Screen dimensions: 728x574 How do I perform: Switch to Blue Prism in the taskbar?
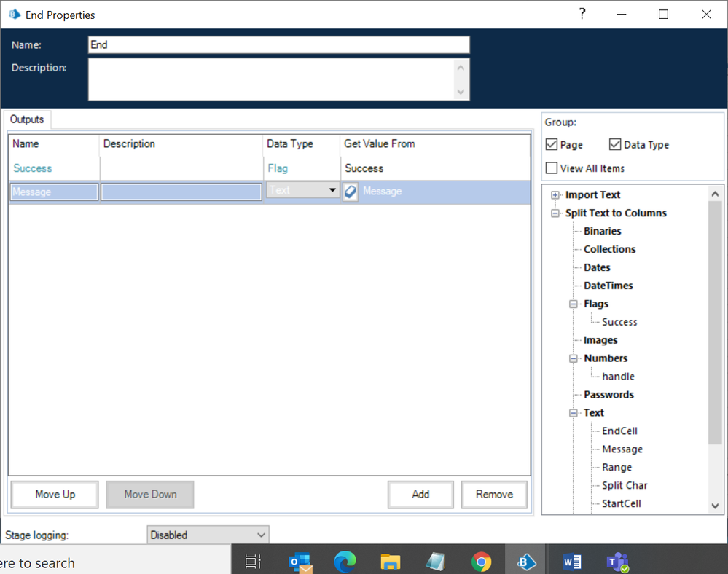click(526, 562)
